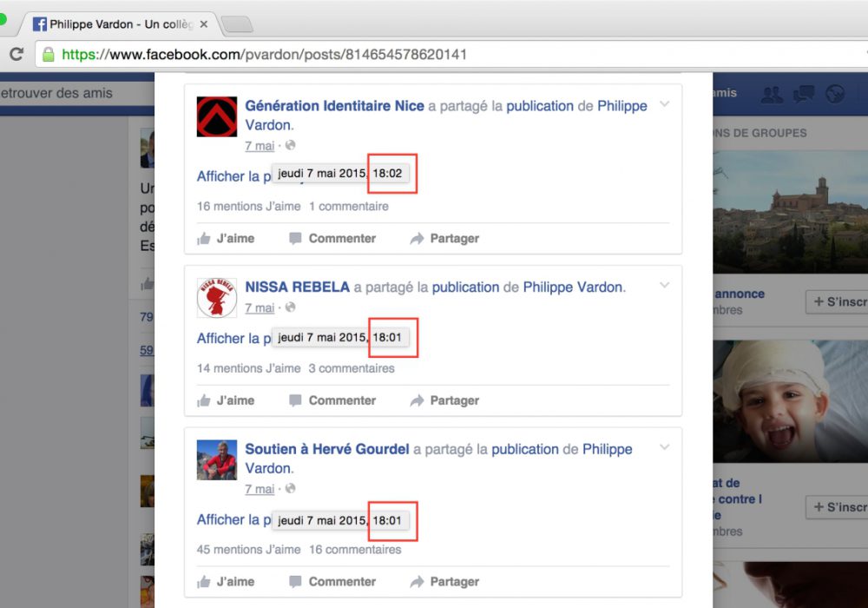Image resolution: width=868 pixels, height=608 pixels.
Task: View the 45 mentions J'aime list
Action: point(248,550)
